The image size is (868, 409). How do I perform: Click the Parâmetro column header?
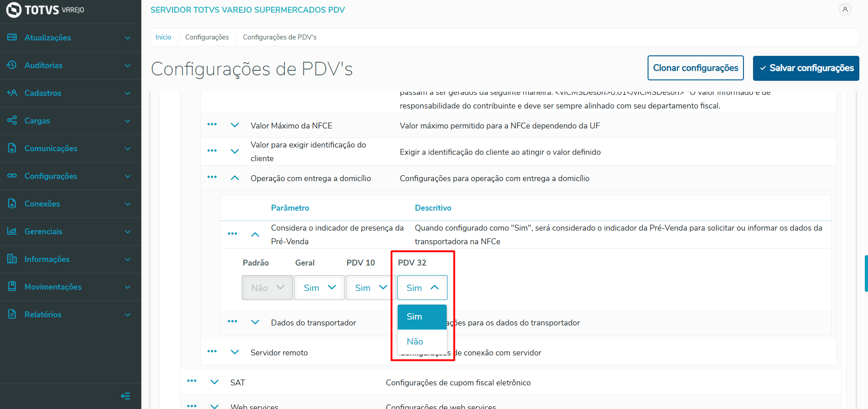[x=290, y=208]
